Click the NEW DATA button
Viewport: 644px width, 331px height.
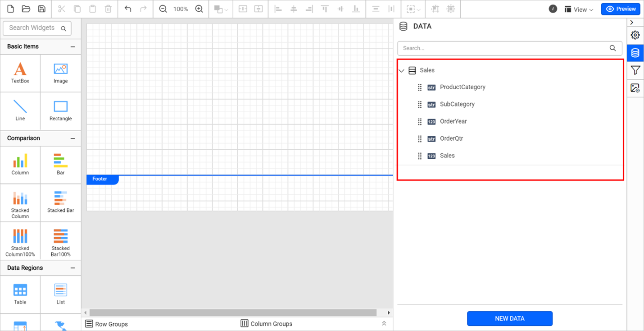510,318
